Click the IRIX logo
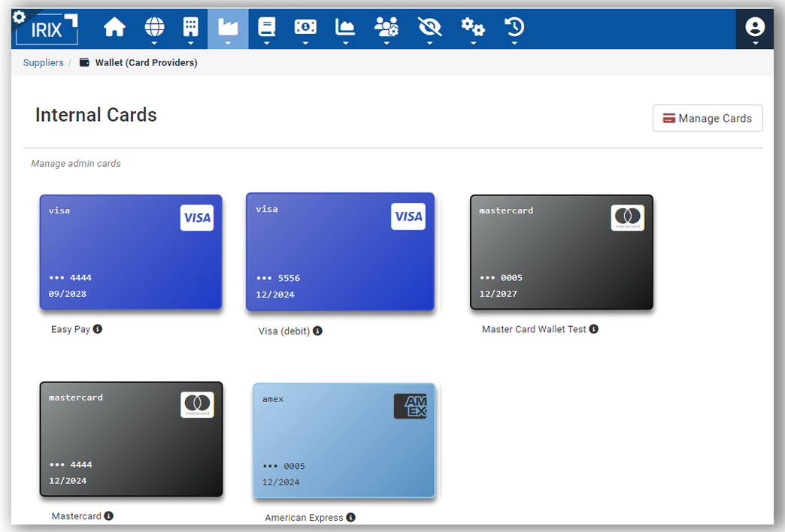The height and width of the screenshot is (532, 785). tap(47, 29)
